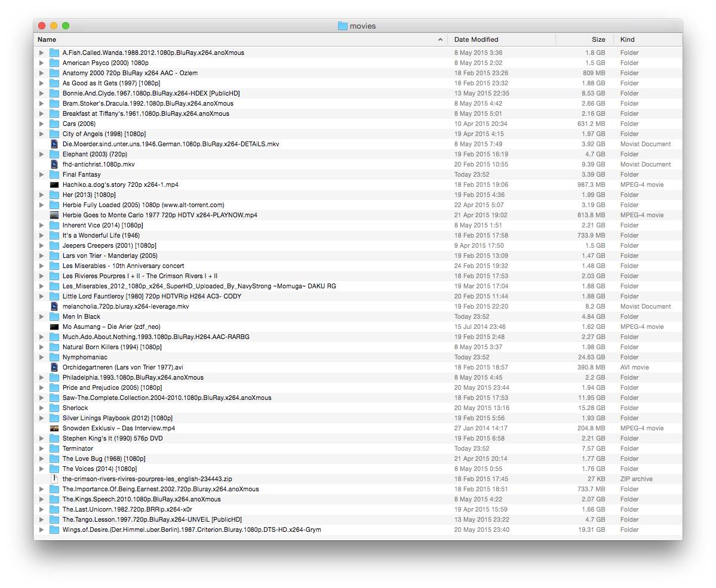Screen dimensions: 716x588
Task: Click the Orchidegartneren avi file icon
Action: (54, 367)
